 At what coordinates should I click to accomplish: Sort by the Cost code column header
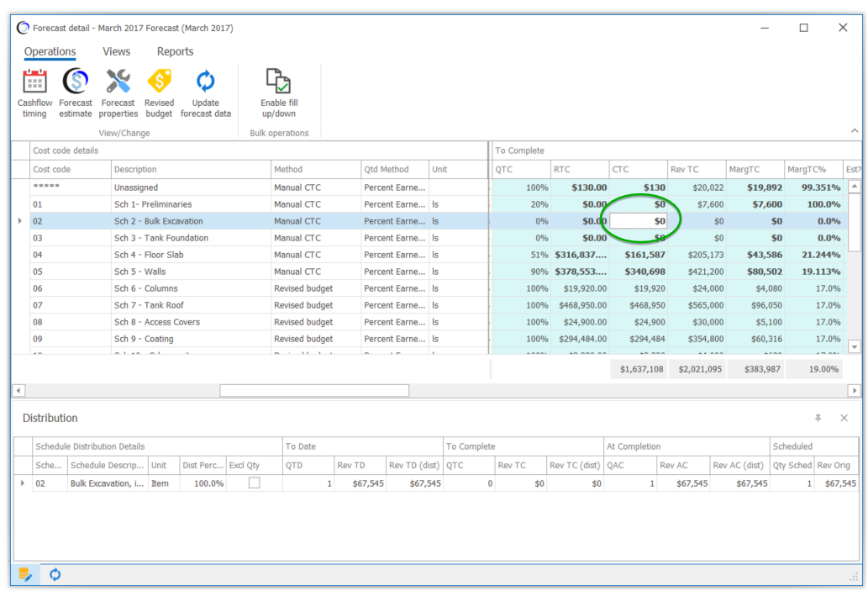click(71, 170)
